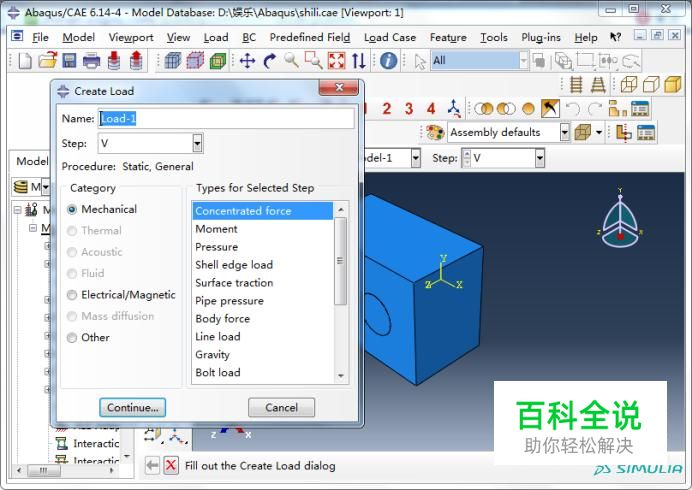Click the previous prompt arrow
Image resolution: width=692 pixels, height=490 pixels.
click(x=152, y=465)
